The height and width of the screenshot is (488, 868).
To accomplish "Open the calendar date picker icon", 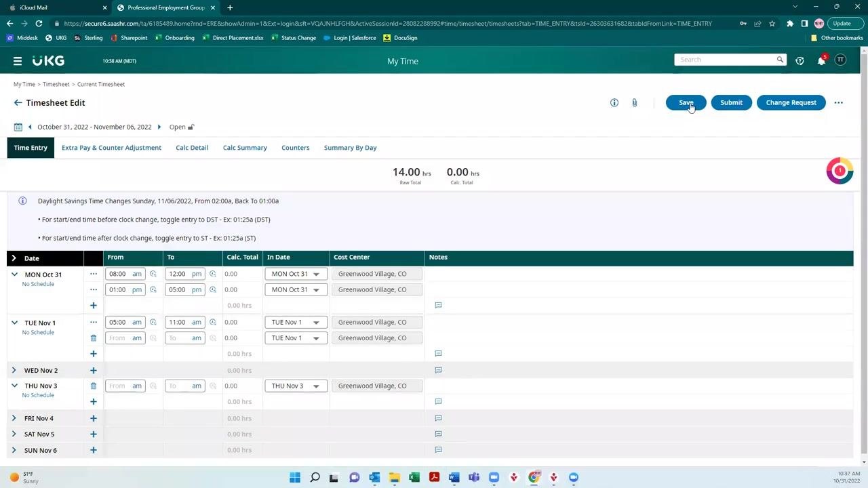I will [x=18, y=127].
